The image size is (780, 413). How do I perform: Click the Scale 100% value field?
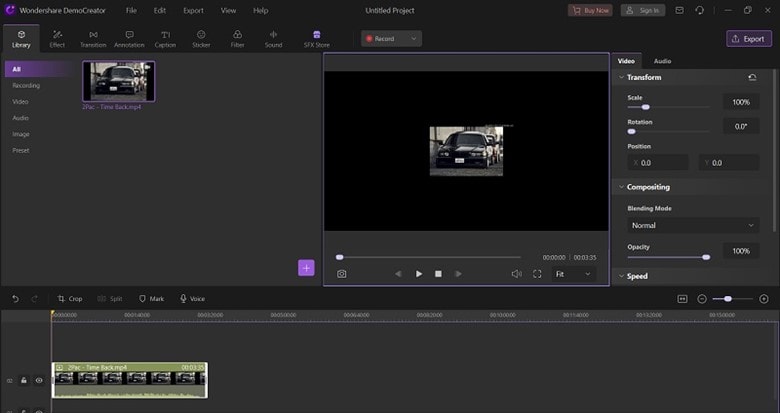741,102
